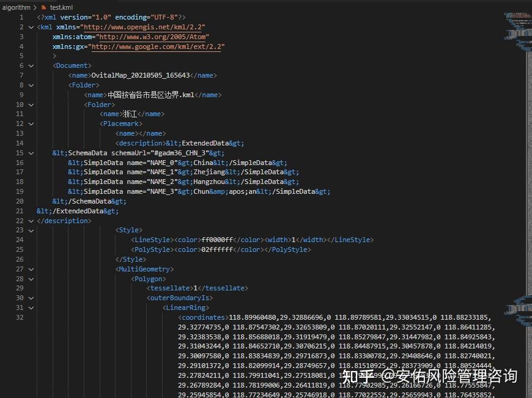
Task: Collapse the LinearRing element
Action: [31, 307]
